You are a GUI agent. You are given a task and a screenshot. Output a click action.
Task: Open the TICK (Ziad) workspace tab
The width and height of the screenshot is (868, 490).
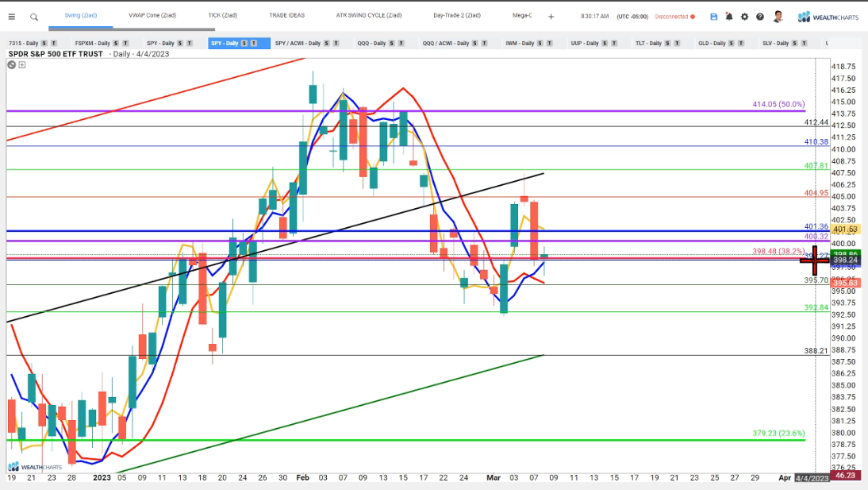tap(222, 16)
